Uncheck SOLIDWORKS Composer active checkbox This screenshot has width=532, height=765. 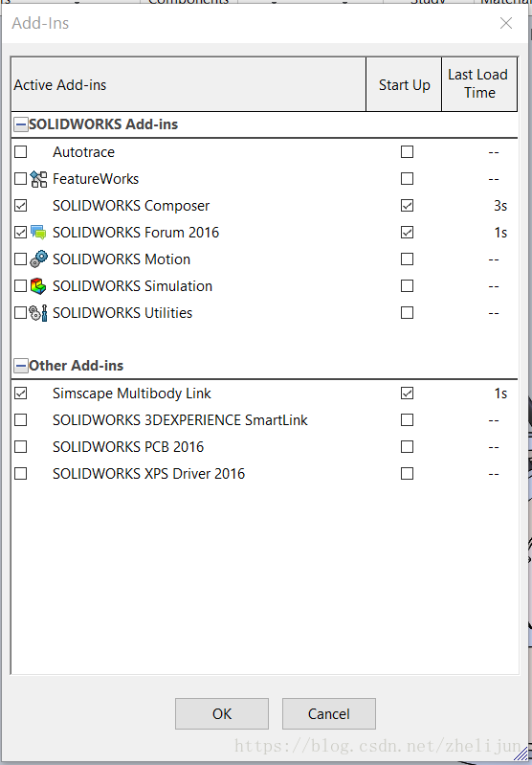click(20, 206)
